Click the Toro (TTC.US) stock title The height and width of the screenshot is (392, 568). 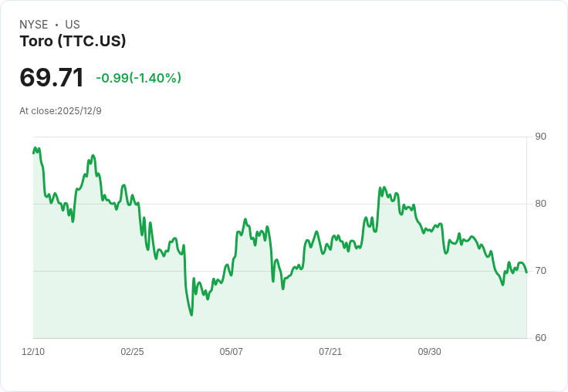tap(73, 41)
